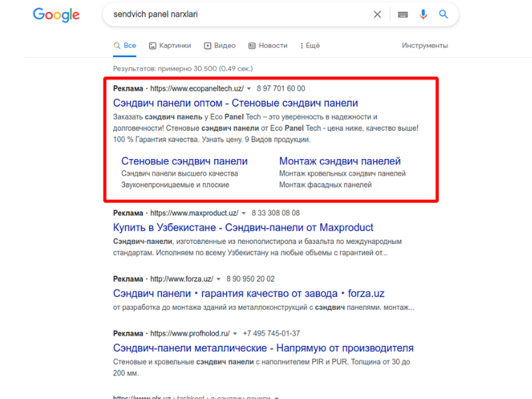532x399 pixels.
Task: Expand dropdown arrow next to maxproduct.uz URL
Action: 243,213
